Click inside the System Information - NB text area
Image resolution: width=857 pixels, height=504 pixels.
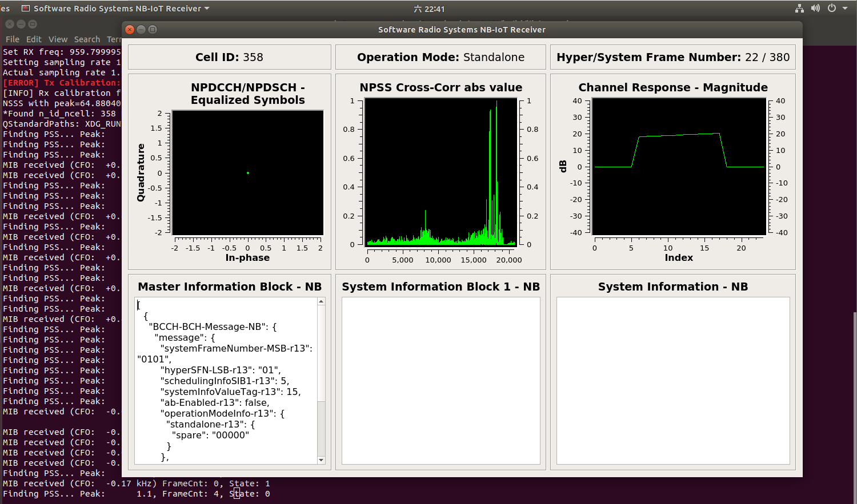pyautogui.click(x=673, y=381)
